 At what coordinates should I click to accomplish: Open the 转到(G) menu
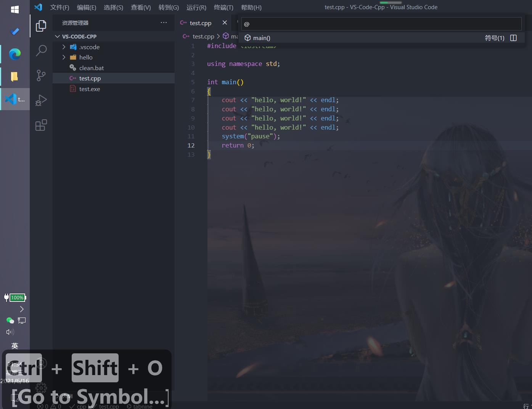[x=169, y=7]
